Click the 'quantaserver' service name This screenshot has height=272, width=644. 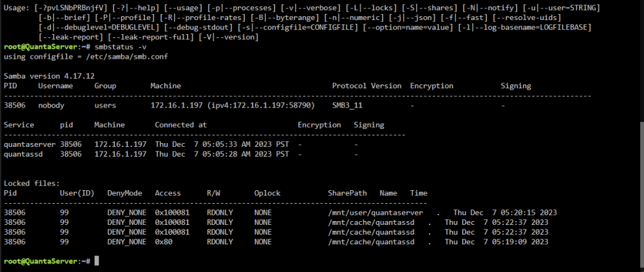click(30, 144)
